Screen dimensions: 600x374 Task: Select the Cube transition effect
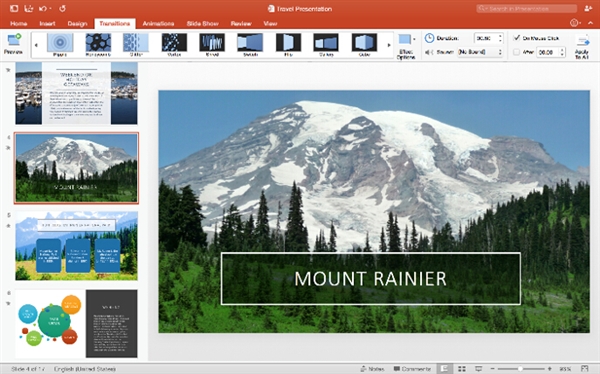pos(364,45)
